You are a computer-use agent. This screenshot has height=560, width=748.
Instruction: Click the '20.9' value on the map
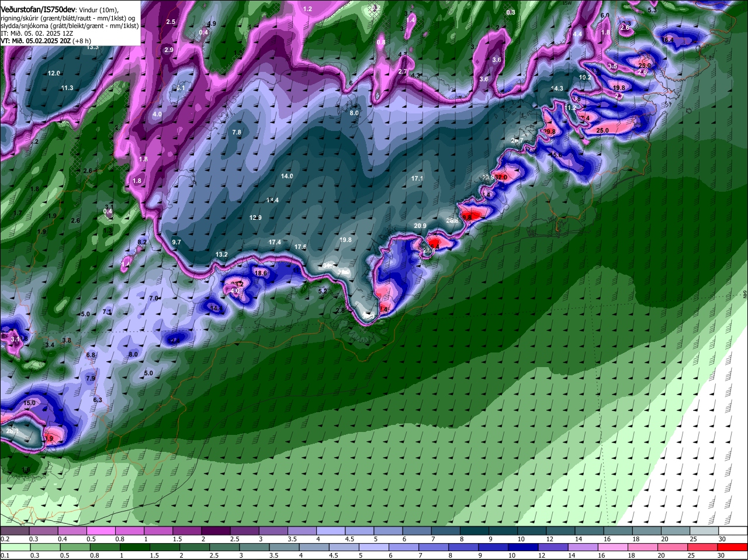tap(420, 226)
